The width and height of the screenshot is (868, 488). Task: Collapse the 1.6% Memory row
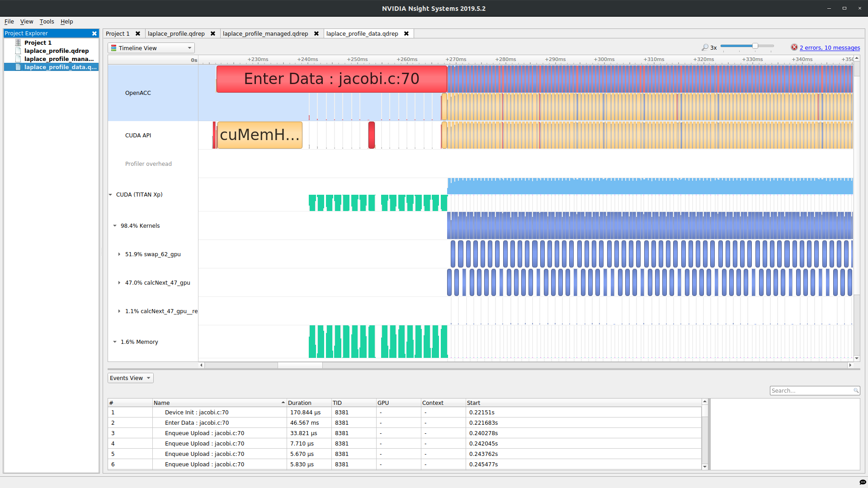point(115,342)
